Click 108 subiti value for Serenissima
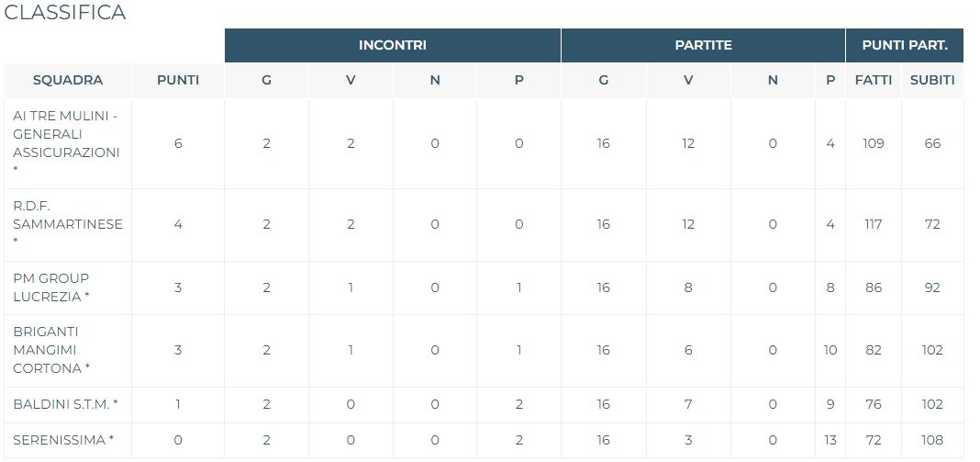 click(932, 440)
